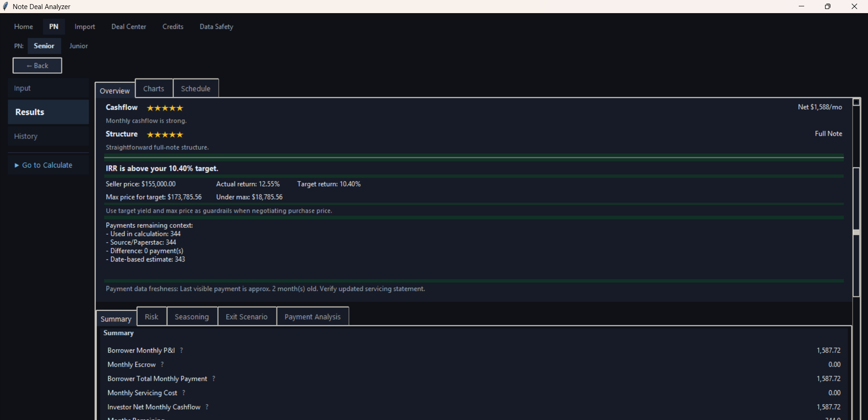Open Deal Center
This screenshot has height=420, width=868.
129,27
